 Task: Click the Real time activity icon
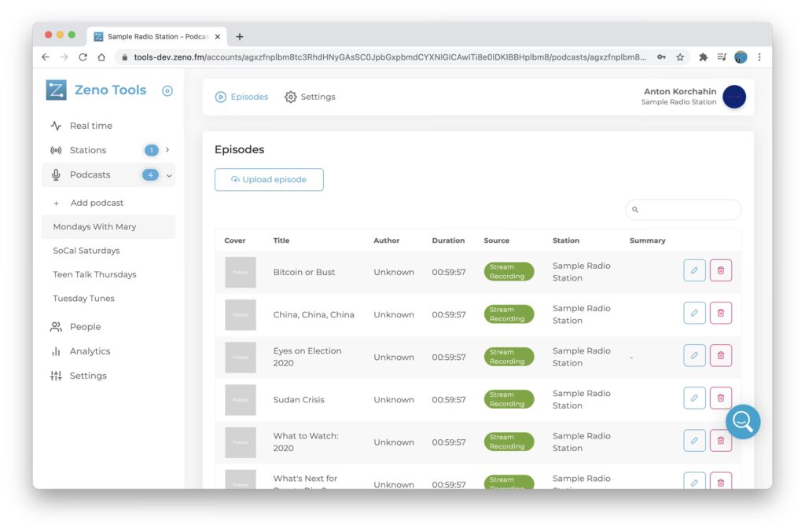56,126
